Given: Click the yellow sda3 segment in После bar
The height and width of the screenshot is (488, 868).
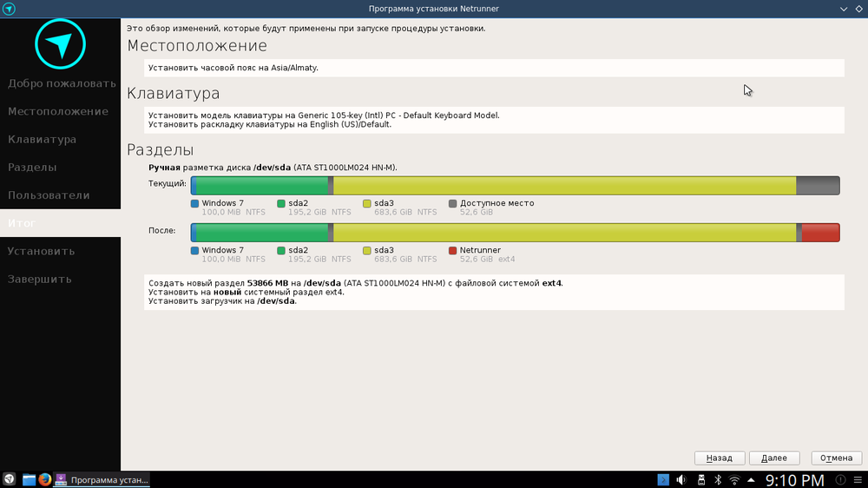Looking at the screenshot, I should [x=565, y=233].
